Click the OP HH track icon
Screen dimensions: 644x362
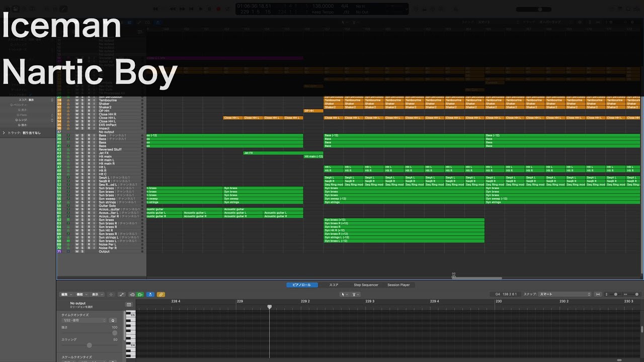(68, 111)
